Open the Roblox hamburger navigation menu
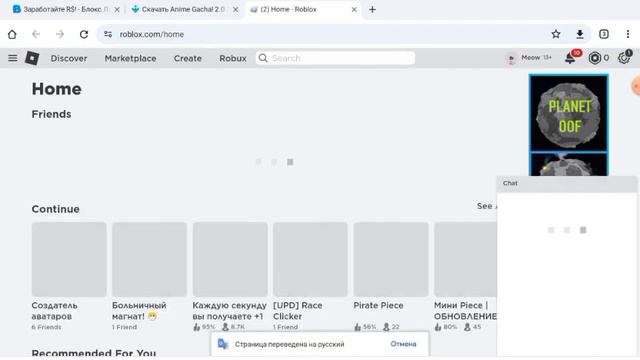The image size is (640, 360). point(13,58)
